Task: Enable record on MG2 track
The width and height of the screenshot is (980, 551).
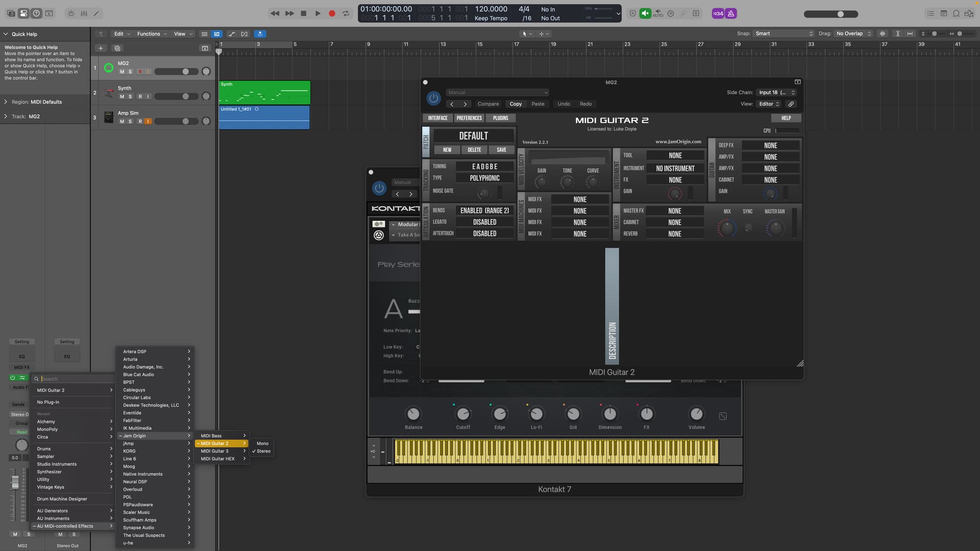Action: click(140, 72)
